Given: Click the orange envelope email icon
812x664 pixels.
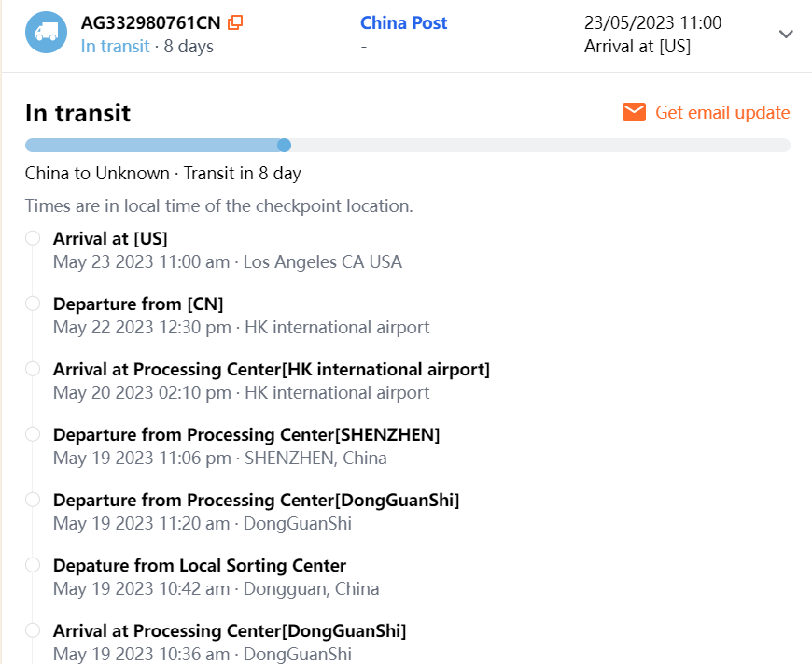Looking at the screenshot, I should (x=635, y=113).
